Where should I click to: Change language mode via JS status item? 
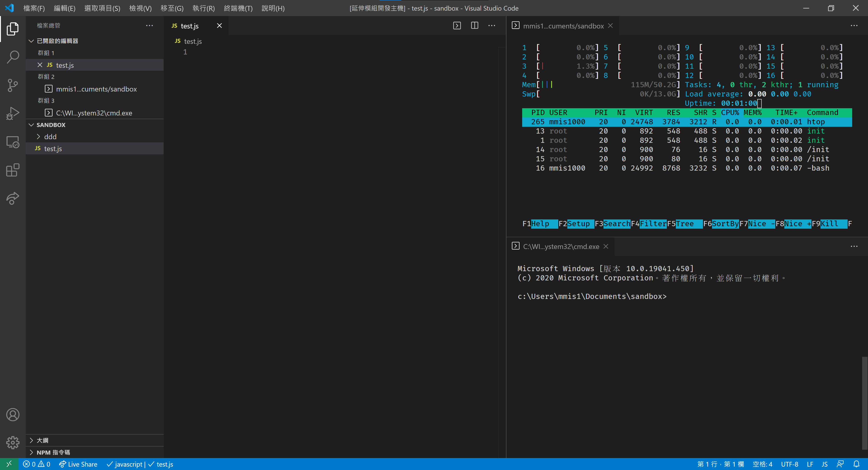824,464
